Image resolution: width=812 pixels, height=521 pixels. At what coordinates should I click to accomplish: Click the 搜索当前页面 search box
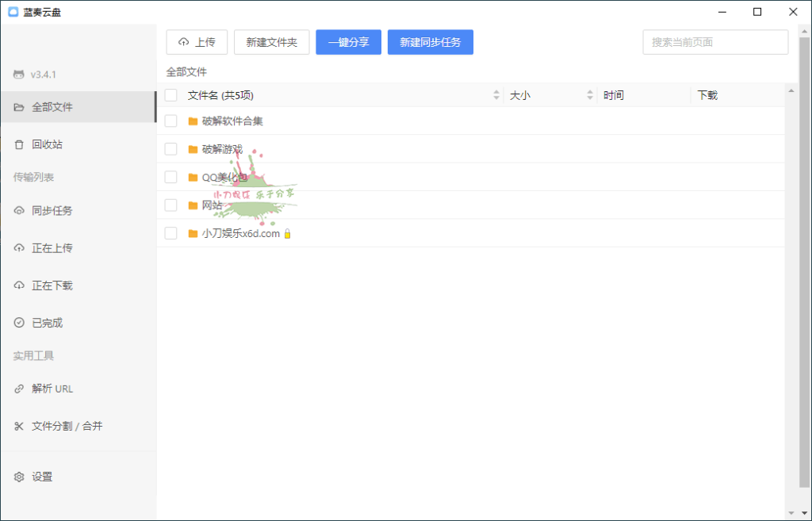(x=714, y=41)
